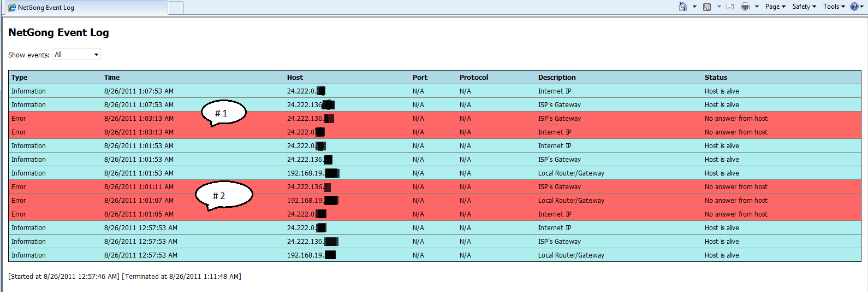Click the Home icon in command bar
Image resolution: width=868 pixels, height=292 pixels.
pos(682,7)
